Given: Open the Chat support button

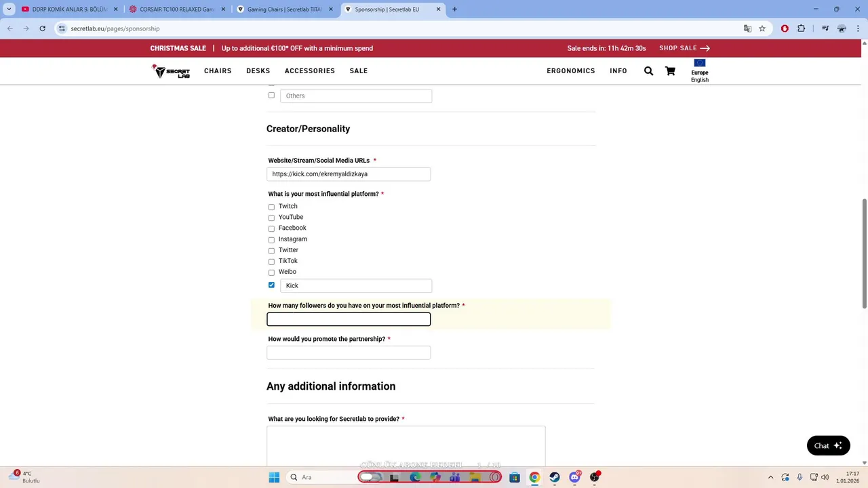Looking at the screenshot, I should [x=828, y=445].
